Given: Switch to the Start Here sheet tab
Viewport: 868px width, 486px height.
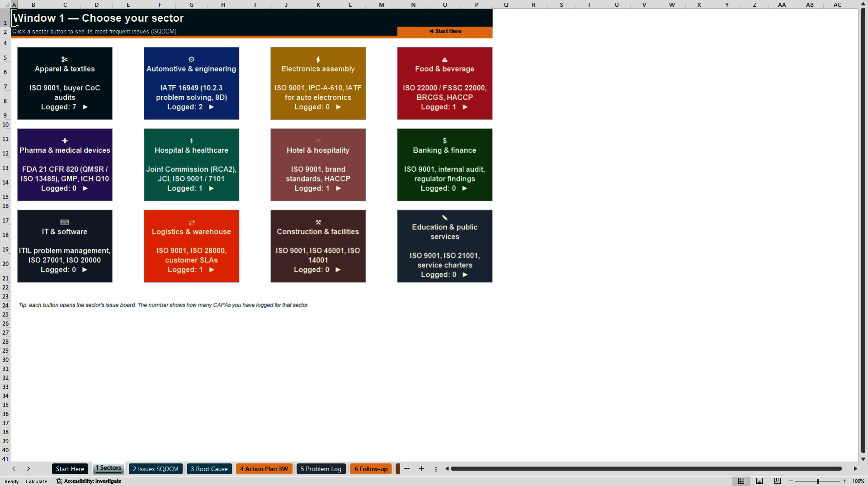Looking at the screenshot, I should tap(70, 469).
